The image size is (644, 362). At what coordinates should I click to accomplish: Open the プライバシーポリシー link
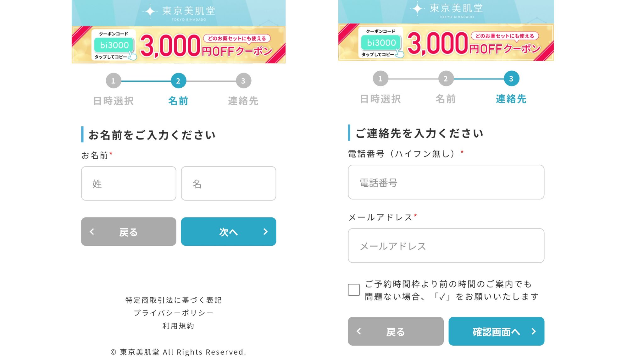pyautogui.click(x=174, y=313)
